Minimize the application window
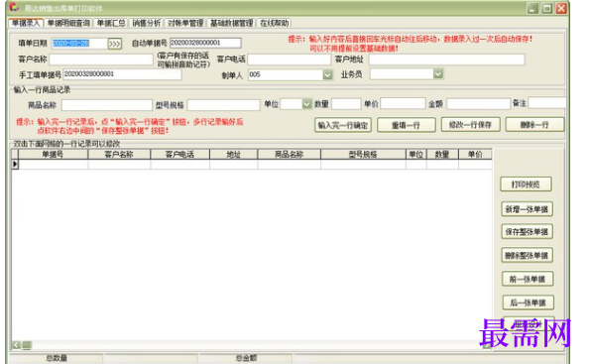The height and width of the screenshot is (364, 590). (532, 8)
